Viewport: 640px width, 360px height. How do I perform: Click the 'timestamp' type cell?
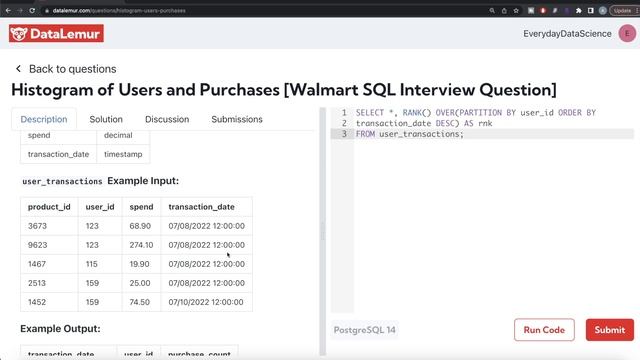tap(123, 154)
